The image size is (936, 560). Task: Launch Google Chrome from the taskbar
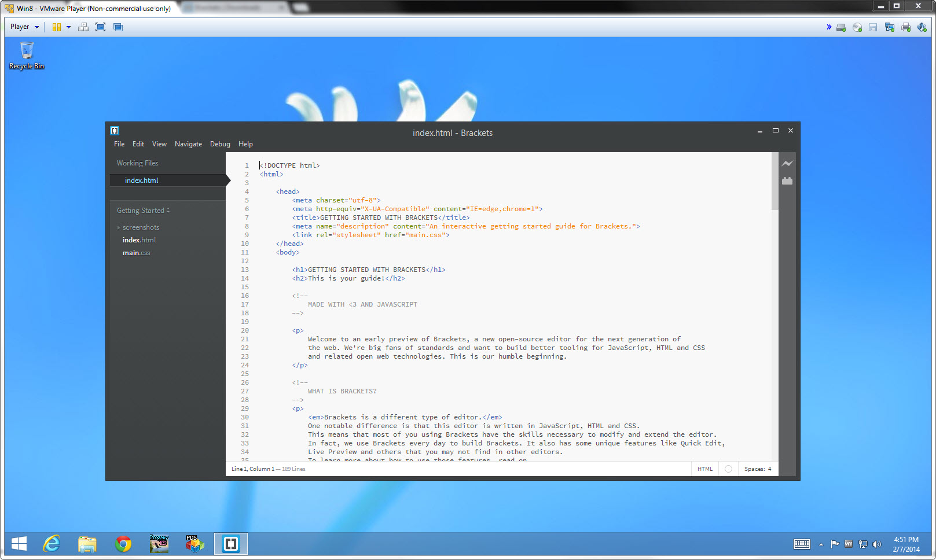(123, 544)
